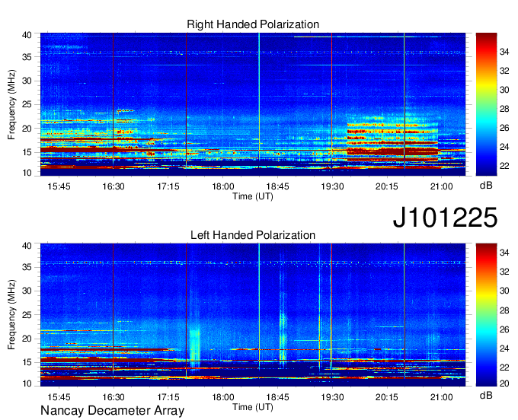Screen dimensions: 518x420
Task: Click the "19:30" tick under the Left Handed plot
Action: pyautogui.click(x=332, y=397)
